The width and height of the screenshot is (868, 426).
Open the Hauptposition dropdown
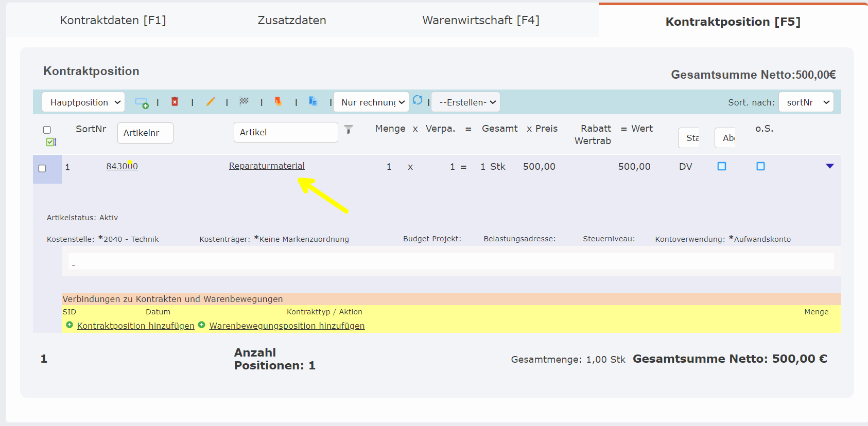point(83,102)
